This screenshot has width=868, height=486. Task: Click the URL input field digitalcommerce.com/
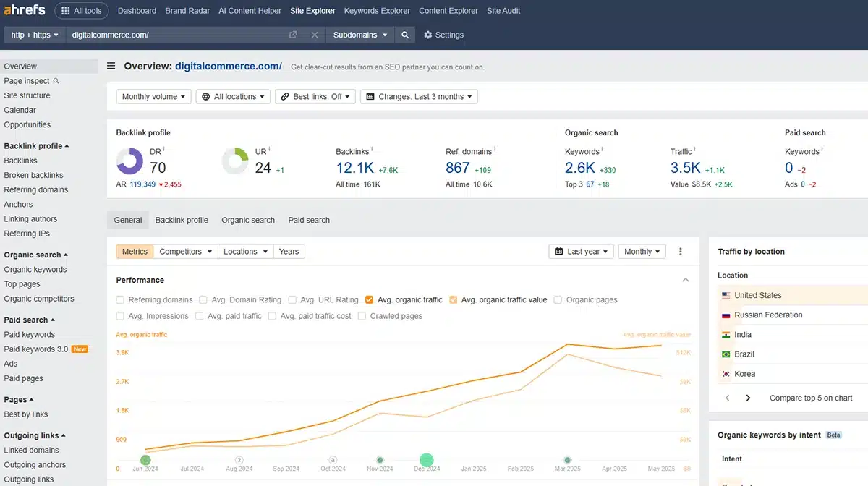[175, 35]
